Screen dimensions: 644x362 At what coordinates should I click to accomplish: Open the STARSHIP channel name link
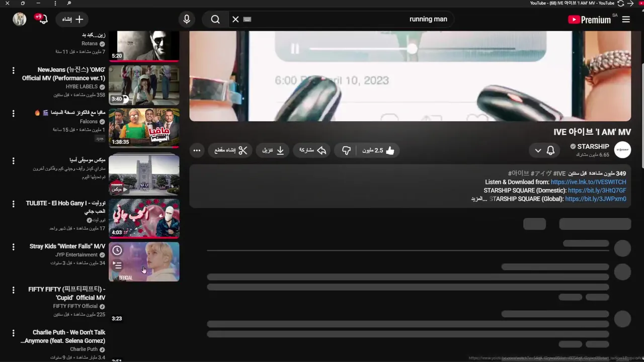click(x=593, y=146)
